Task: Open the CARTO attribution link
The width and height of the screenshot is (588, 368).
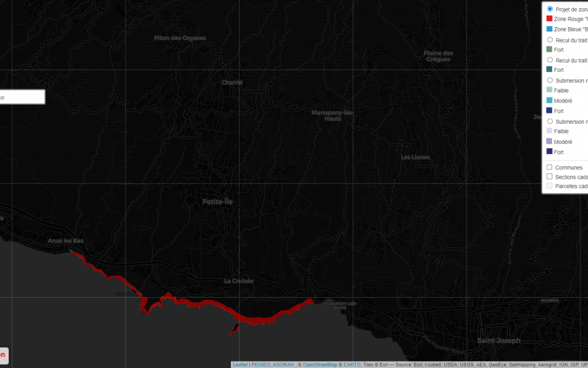Action: (x=351, y=365)
